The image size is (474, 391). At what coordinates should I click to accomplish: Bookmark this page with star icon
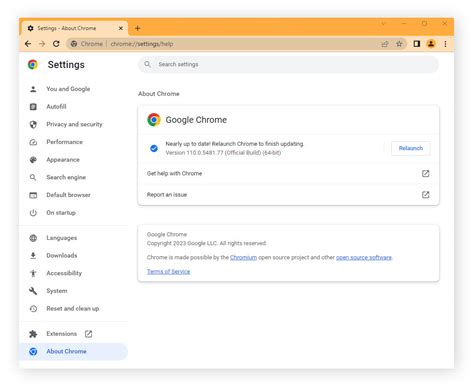coord(399,44)
